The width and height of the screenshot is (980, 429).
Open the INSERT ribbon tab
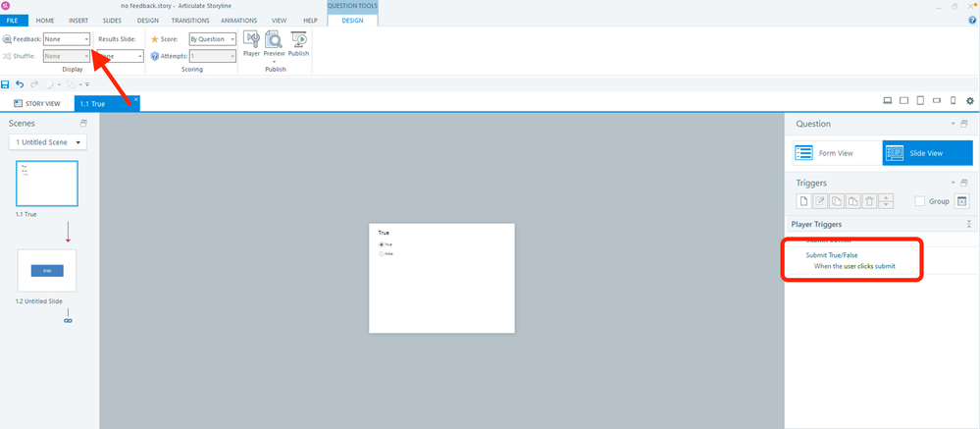(x=78, y=20)
